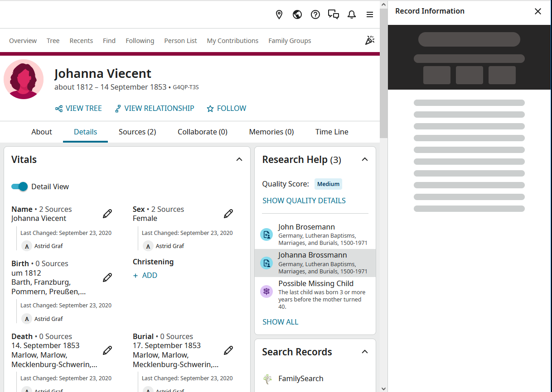Collapse the Search Records section
The width and height of the screenshot is (552, 392).
pos(365,352)
